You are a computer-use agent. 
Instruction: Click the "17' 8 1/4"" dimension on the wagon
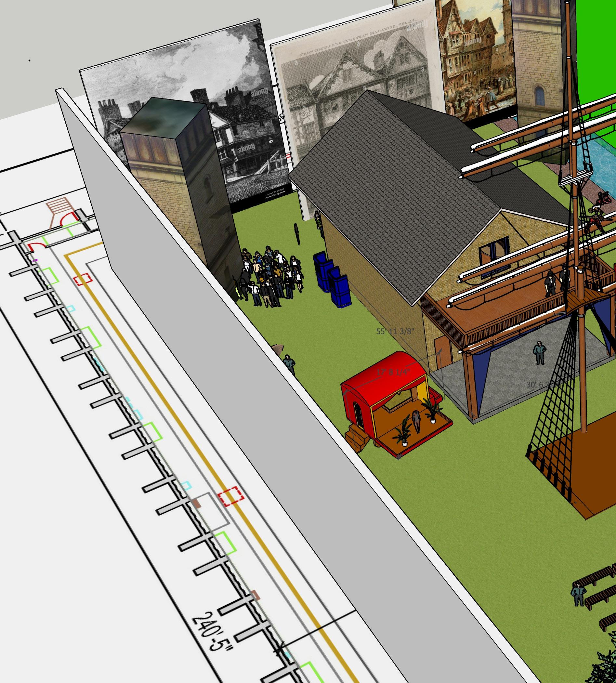coord(393,373)
